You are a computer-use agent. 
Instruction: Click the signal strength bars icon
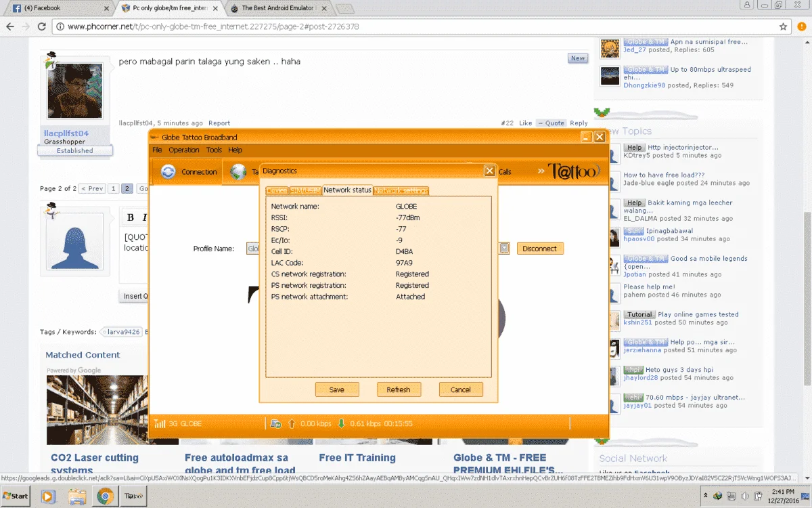tap(160, 423)
